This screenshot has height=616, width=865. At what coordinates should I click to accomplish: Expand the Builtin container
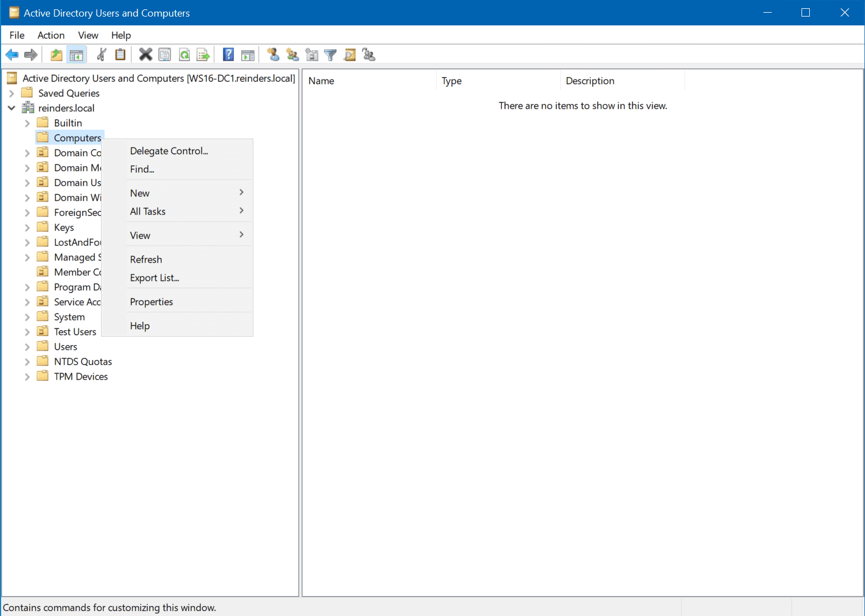click(x=27, y=123)
